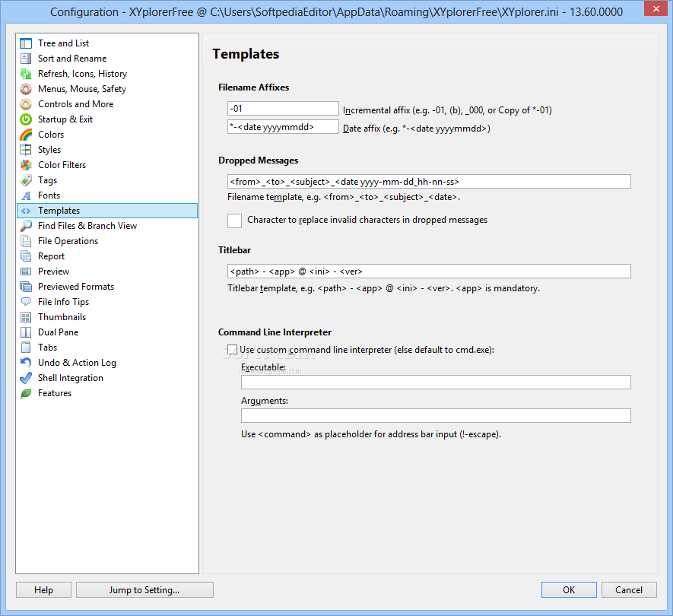Click the Features leaf icon

(x=26, y=393)
